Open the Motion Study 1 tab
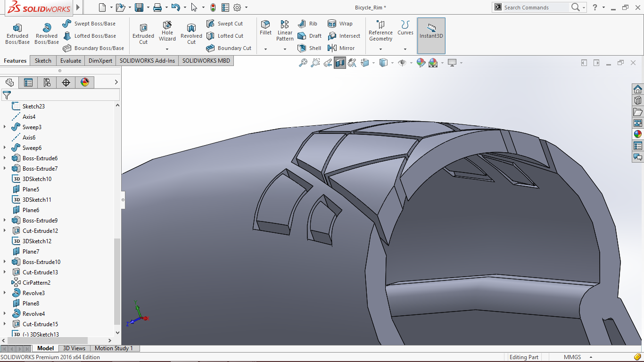644x362 pixels. [x=114, y=348]
